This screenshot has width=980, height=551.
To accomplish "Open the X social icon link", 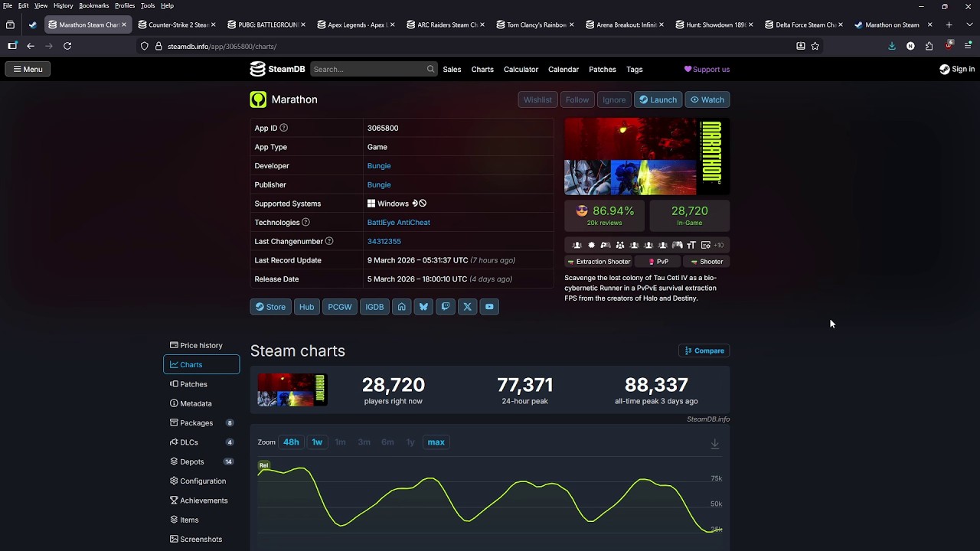I will 467,307.
